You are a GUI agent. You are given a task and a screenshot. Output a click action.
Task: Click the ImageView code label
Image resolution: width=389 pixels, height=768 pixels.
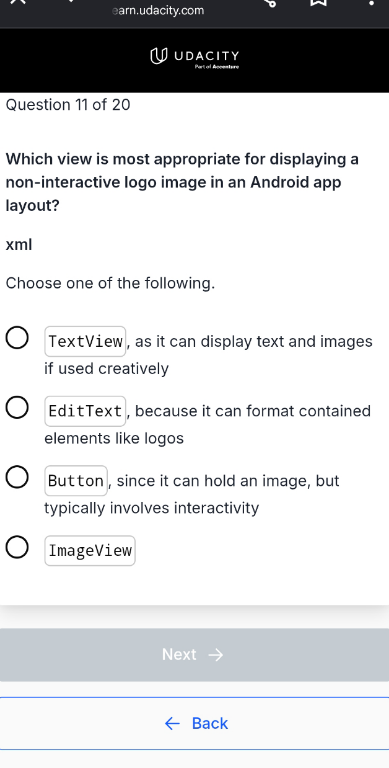[x=90, y=551]
